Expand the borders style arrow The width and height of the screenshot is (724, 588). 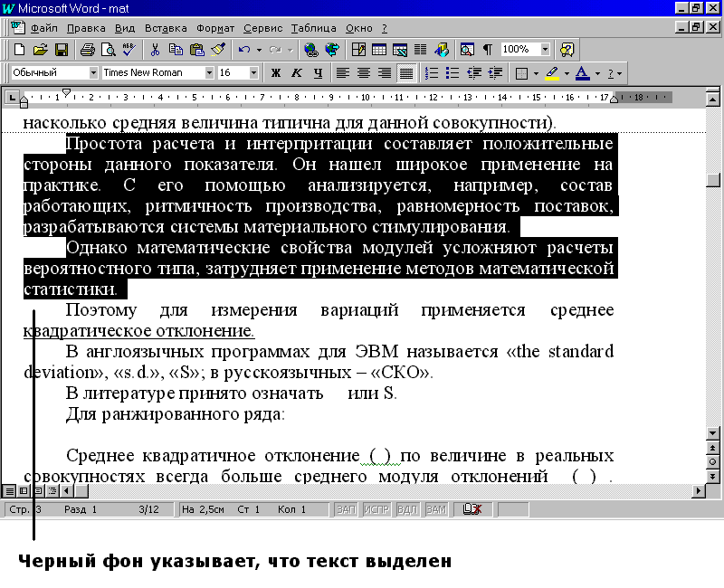click(x=536, y=73)
